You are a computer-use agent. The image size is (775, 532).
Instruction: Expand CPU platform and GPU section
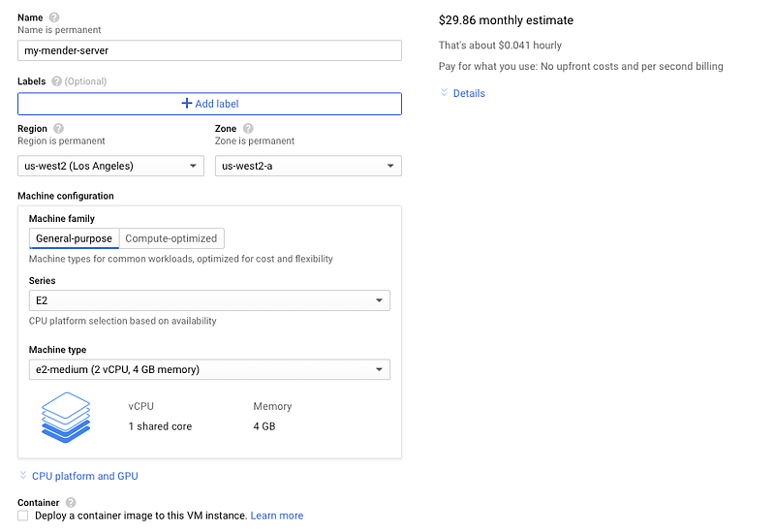85,476
